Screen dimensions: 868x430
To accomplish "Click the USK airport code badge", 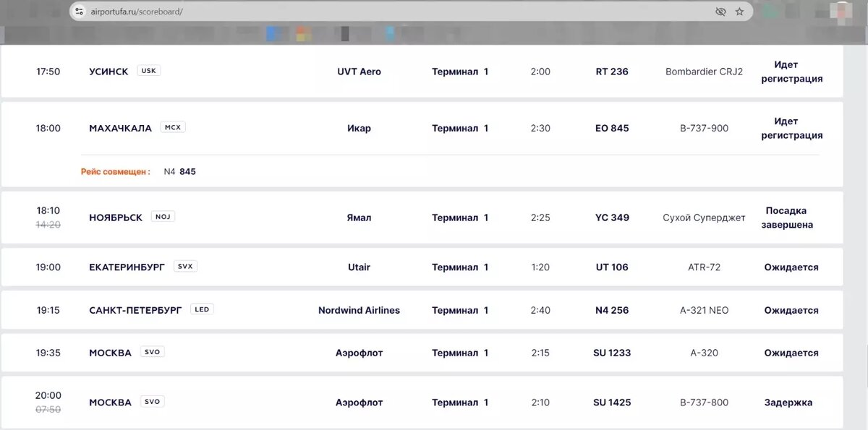I will pyautogui.click(x=149, y=71).
